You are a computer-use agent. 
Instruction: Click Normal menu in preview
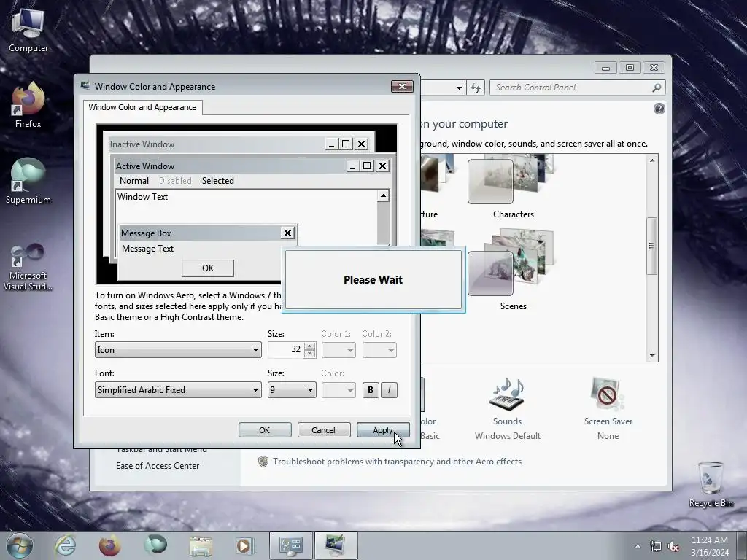[x=134, y=181]
